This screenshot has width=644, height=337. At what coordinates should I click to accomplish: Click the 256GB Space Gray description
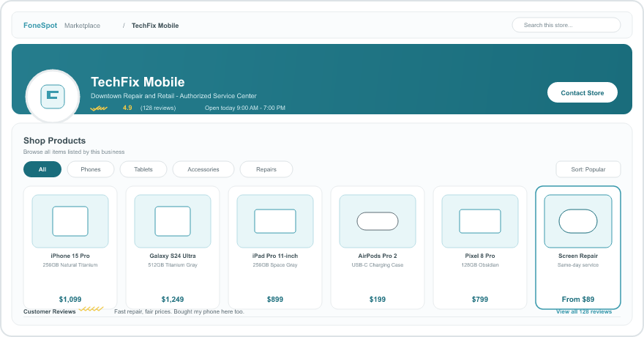(x=275, y=265)
